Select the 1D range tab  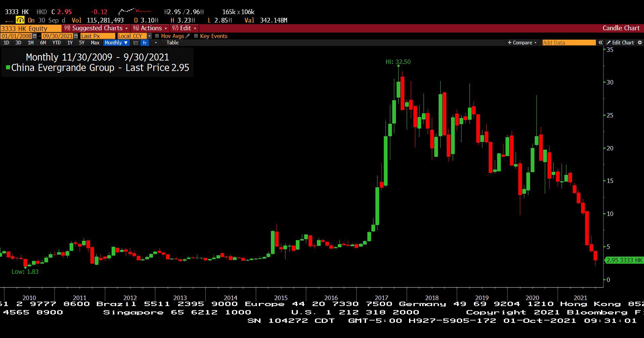pos(6,43)
